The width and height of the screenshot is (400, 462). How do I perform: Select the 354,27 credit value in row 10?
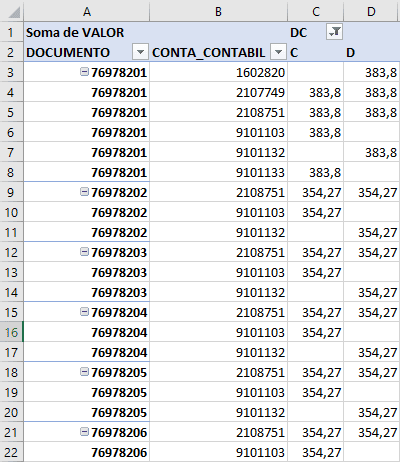pos(316,212)
